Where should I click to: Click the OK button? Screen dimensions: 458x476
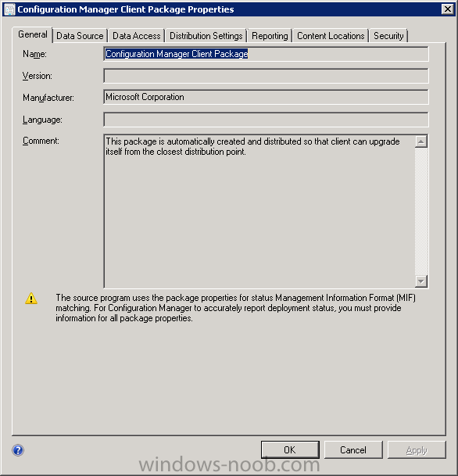coord(290,450)
